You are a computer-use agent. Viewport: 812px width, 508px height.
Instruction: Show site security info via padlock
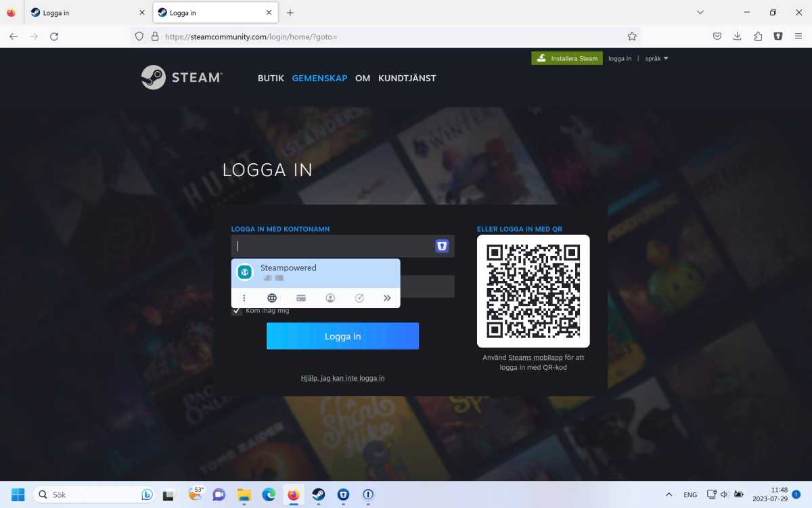point(155,37)
